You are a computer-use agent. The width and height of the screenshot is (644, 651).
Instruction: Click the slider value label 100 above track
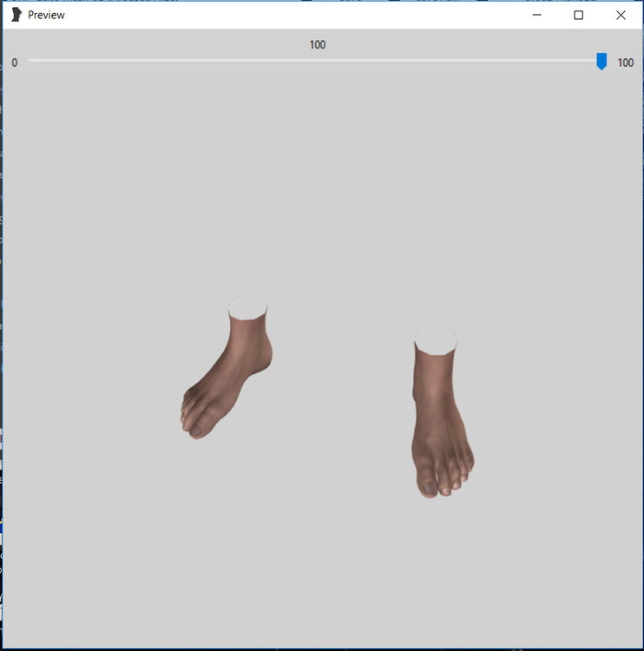[317, 45]
